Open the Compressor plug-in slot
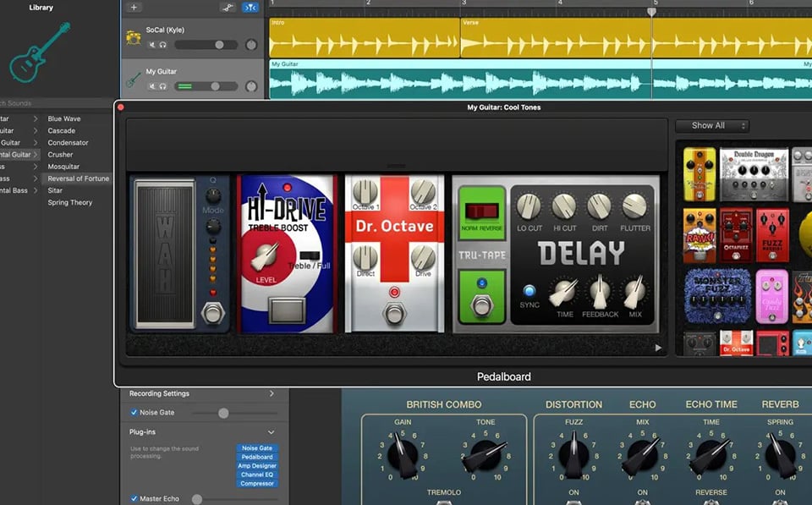812x505 pixels. 257,483
